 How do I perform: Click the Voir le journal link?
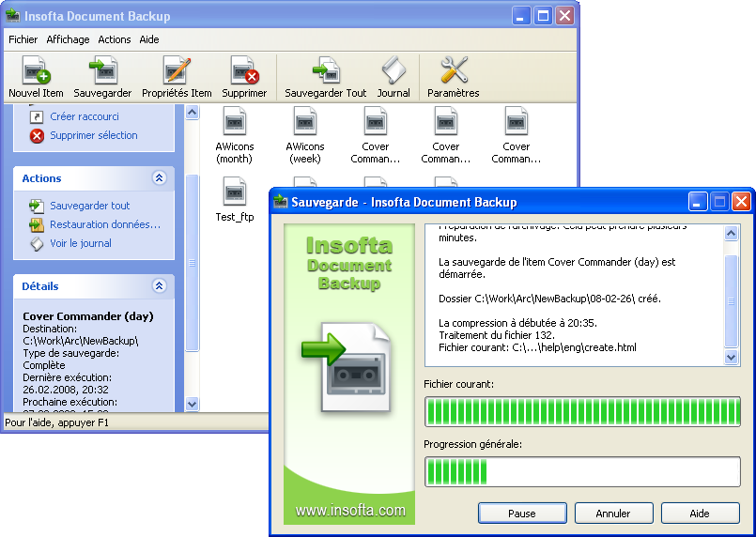(81, 243)
